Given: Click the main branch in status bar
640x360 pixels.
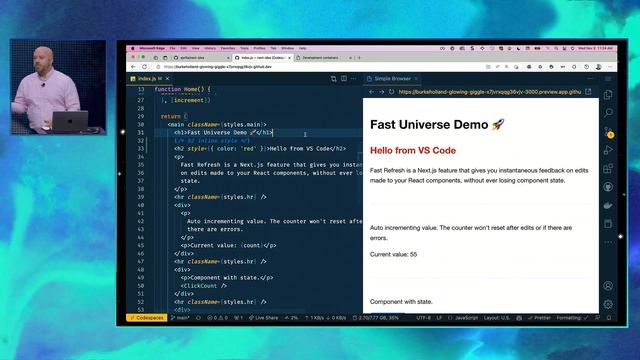Looking at the screenshot, I should 180,318.
